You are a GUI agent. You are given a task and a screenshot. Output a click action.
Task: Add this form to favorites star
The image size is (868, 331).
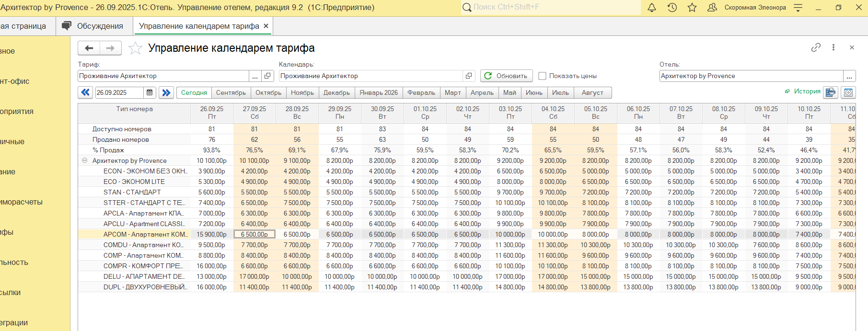[135, 48]
